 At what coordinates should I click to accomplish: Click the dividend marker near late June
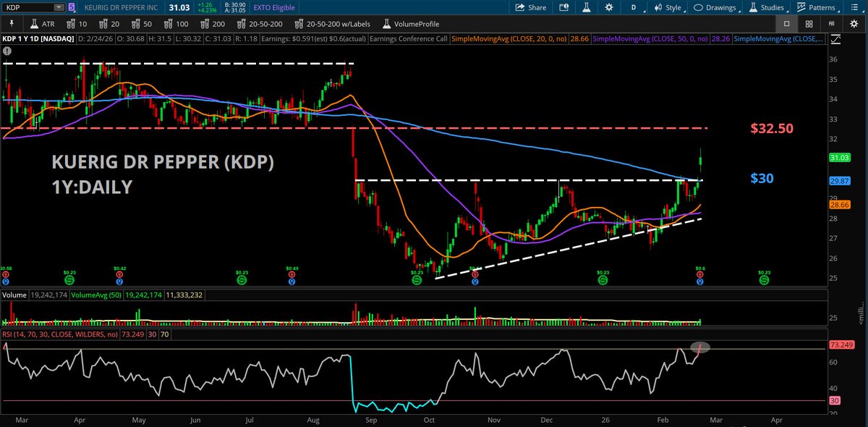tap(242, 279)
